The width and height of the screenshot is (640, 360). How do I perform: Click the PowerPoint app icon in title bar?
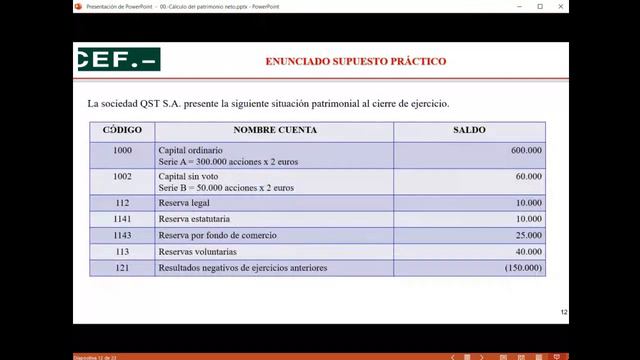pos(78,7)
